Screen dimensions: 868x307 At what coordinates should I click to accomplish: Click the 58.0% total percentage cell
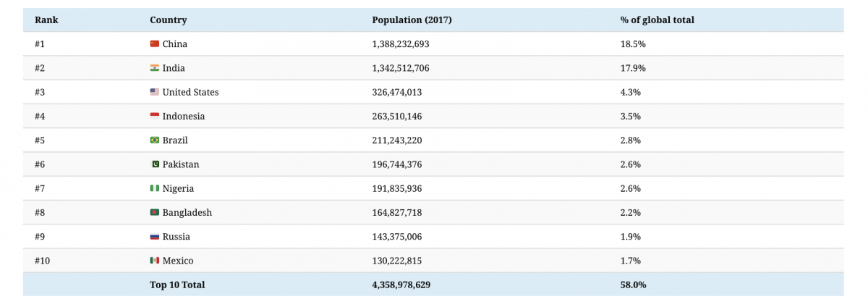point(633,285)
